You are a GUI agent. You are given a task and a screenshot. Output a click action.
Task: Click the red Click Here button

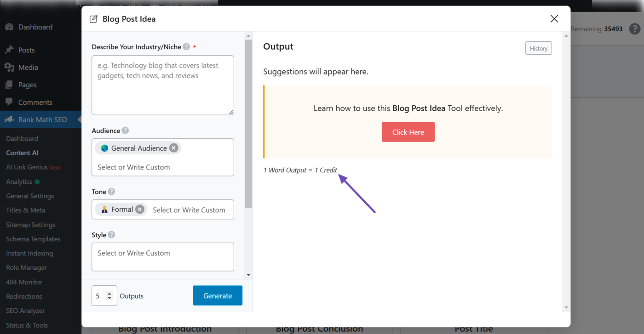click(408, 132)
